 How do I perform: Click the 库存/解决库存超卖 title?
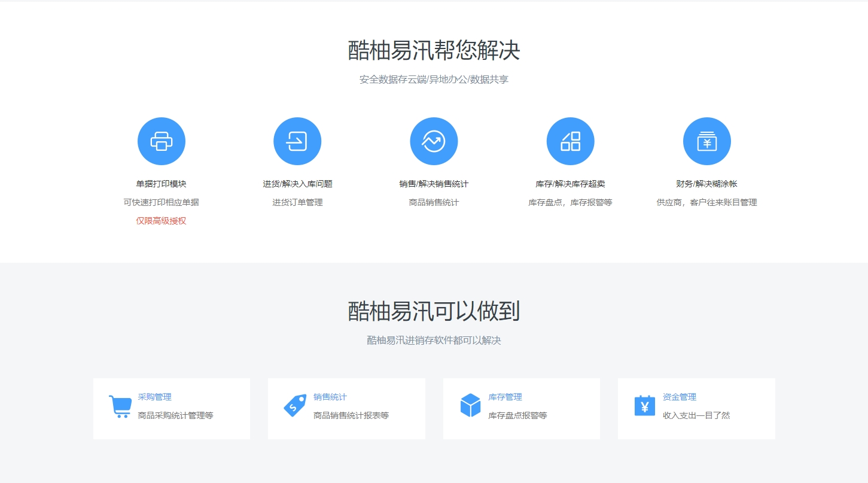570,184
